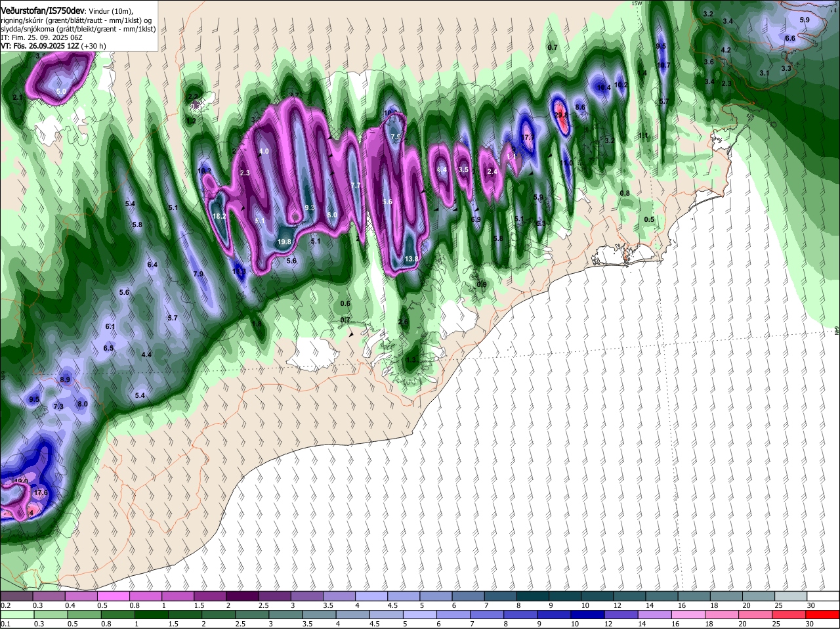Click the 11.0 precipitation value label
Viewport: 840px width, 629px height.
[x=567, y=163]
